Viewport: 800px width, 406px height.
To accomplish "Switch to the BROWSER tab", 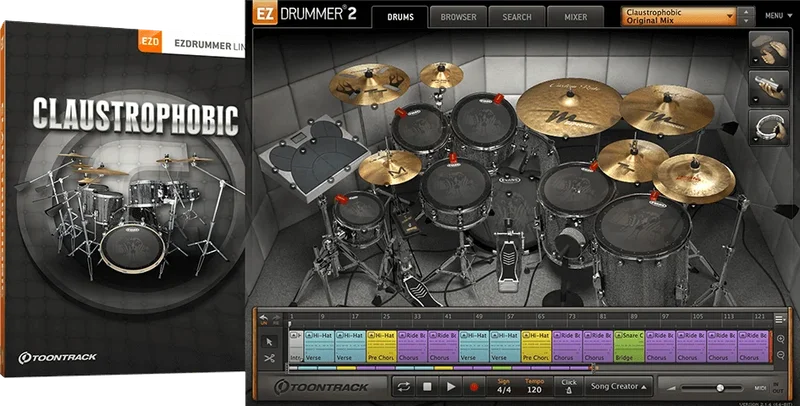I will coord(458,17).
